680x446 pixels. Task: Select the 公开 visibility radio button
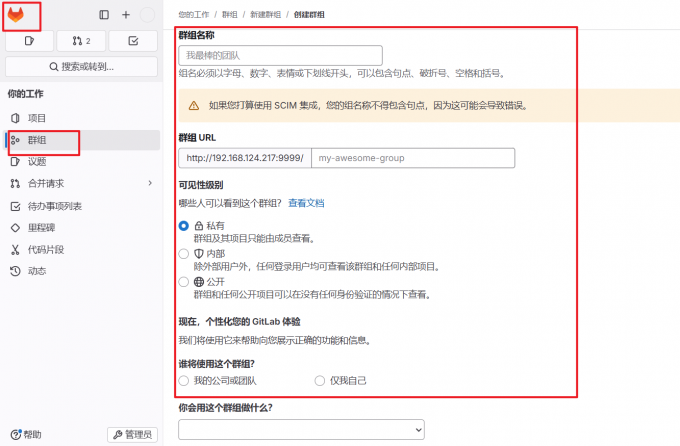[x=183, y=282]
